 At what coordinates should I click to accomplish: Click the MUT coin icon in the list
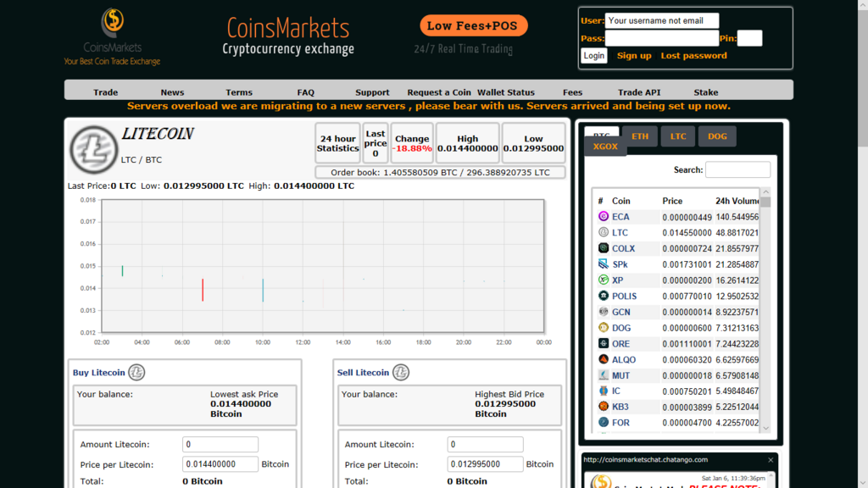pos(604,375)
